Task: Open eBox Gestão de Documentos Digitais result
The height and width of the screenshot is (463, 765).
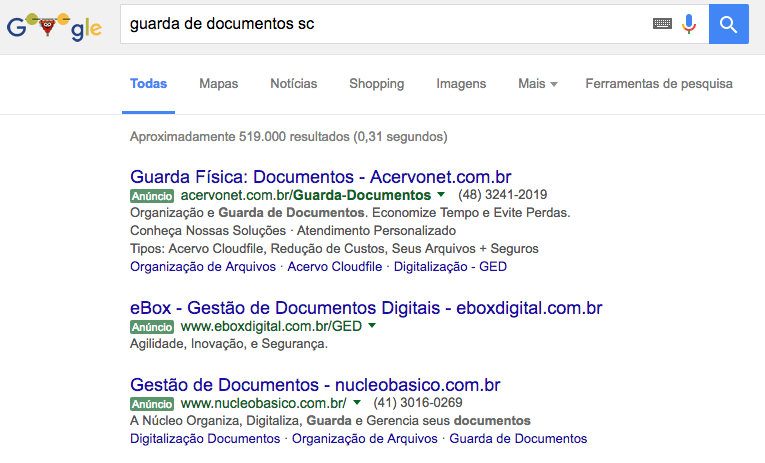Action: pos(366,308)
